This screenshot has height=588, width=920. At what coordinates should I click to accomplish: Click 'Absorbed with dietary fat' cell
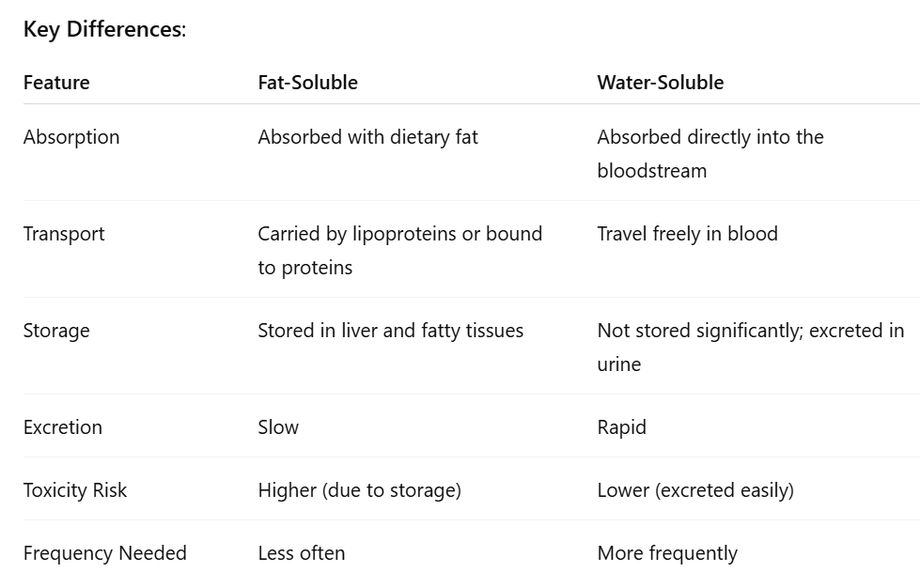(x=367, y=137)
